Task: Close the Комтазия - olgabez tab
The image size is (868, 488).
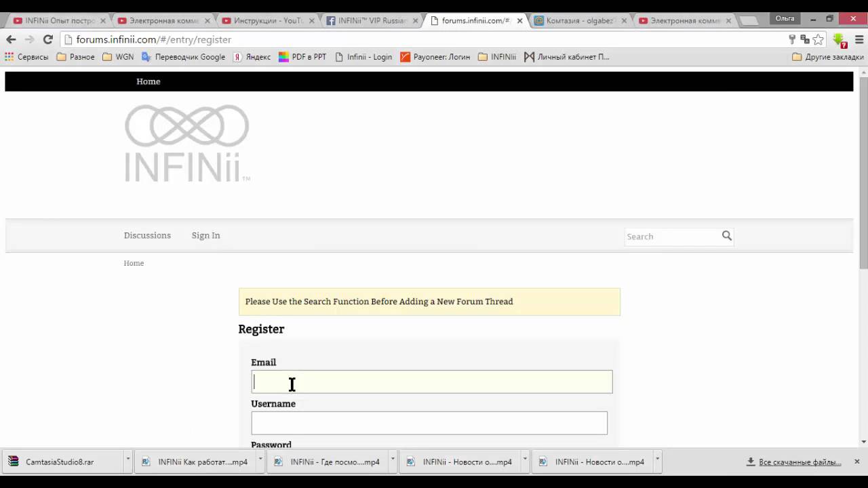Action: [x=625, y=20]
